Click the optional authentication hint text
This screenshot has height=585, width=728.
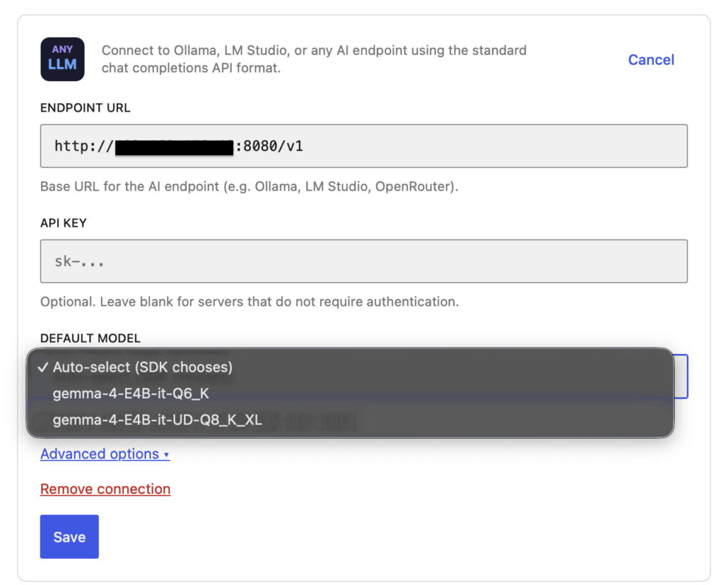249,301
